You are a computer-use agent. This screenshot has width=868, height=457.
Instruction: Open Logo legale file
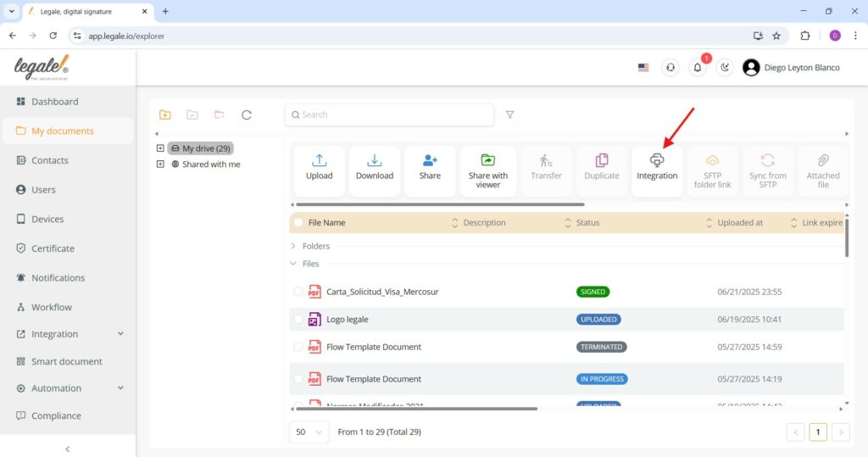pyautogui.click(x=347, y=319)
